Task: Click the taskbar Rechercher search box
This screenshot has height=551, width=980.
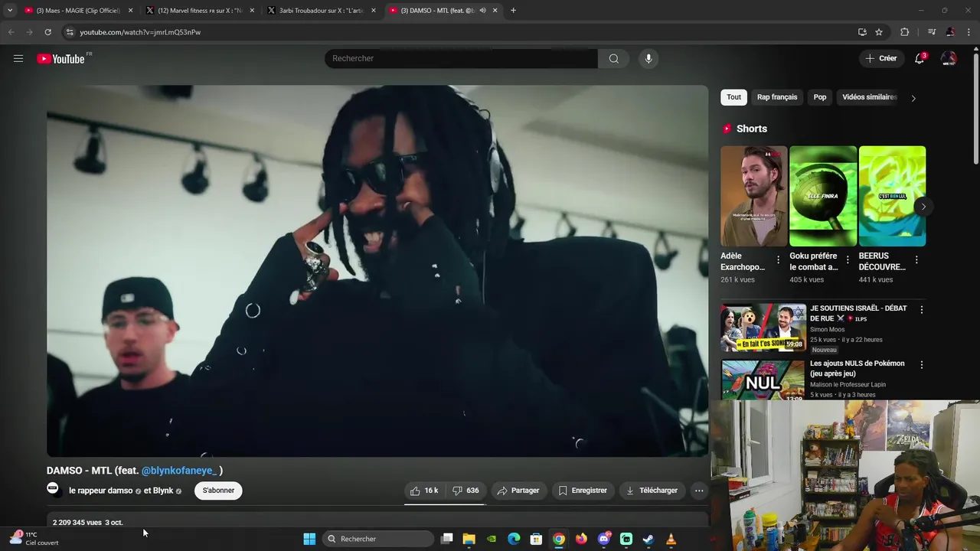Action: click(x=378, y=539)
